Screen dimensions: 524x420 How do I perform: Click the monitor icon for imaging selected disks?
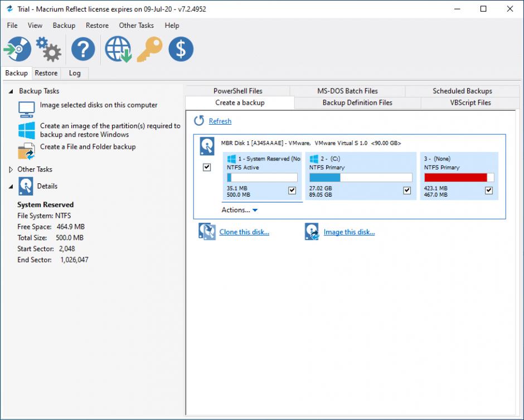26,110
